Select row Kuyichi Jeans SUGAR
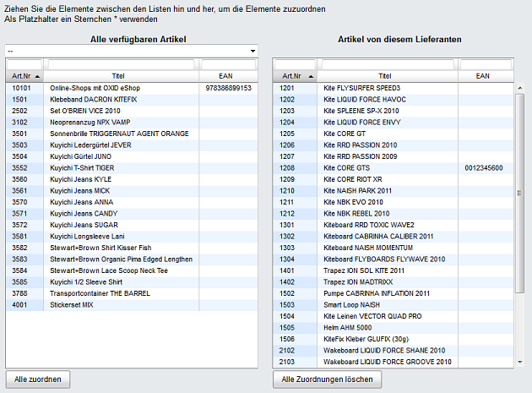The image size is (532, 393). (132, 225)
